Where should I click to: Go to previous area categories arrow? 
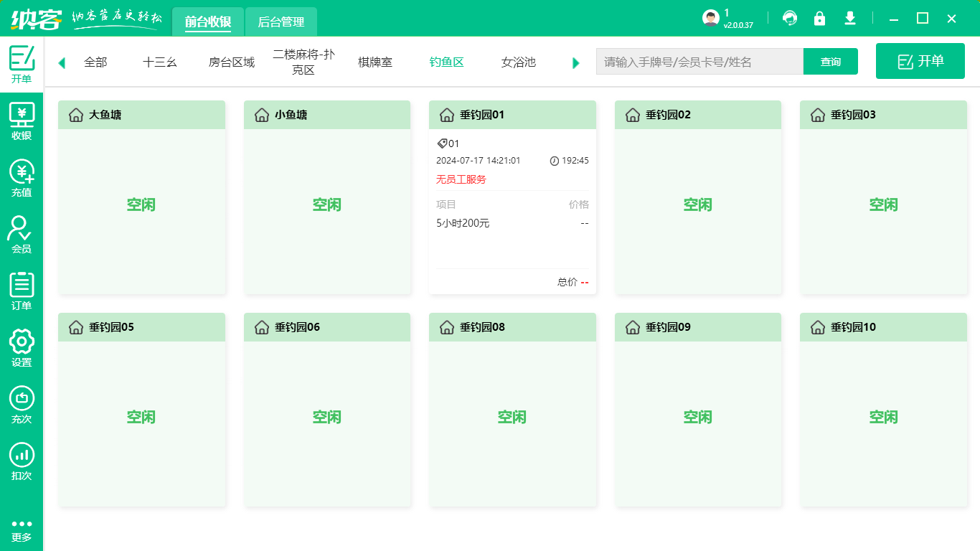[62, 63]
